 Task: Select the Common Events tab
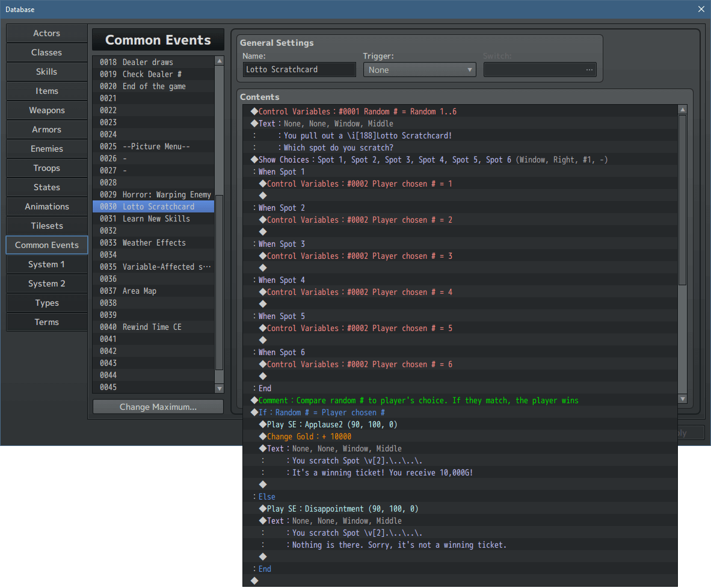coord(47,245)
